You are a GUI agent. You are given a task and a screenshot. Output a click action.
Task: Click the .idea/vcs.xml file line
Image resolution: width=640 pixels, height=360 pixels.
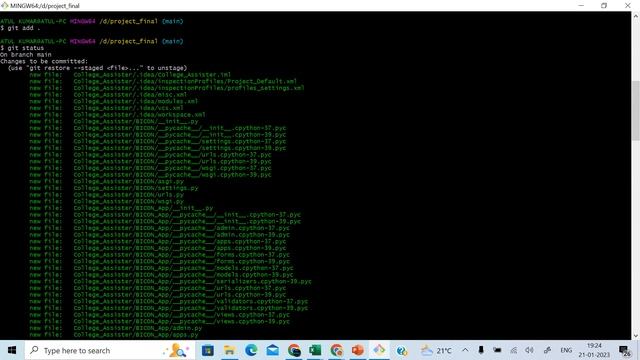click(x=107, y=108)
